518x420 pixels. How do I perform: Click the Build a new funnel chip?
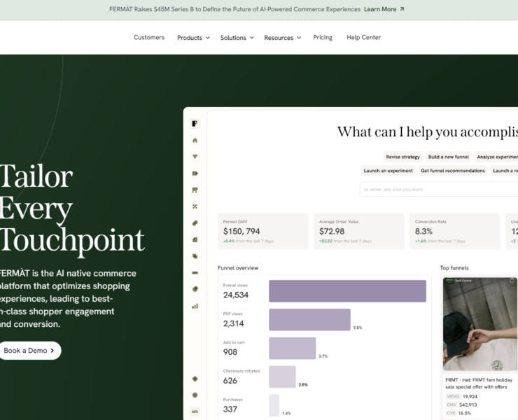click(448, 157)
